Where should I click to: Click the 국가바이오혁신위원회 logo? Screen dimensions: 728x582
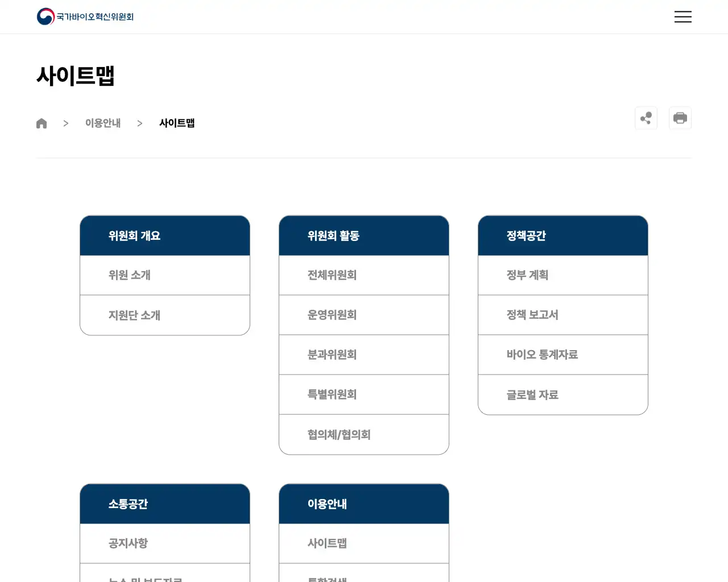[x=85, y=16]
